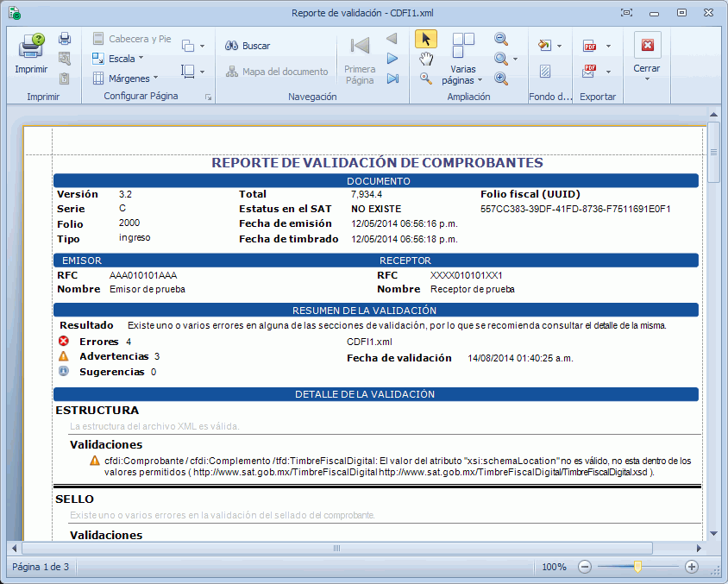
Task: Go to the previous page arrow
Action: (392, 39)
